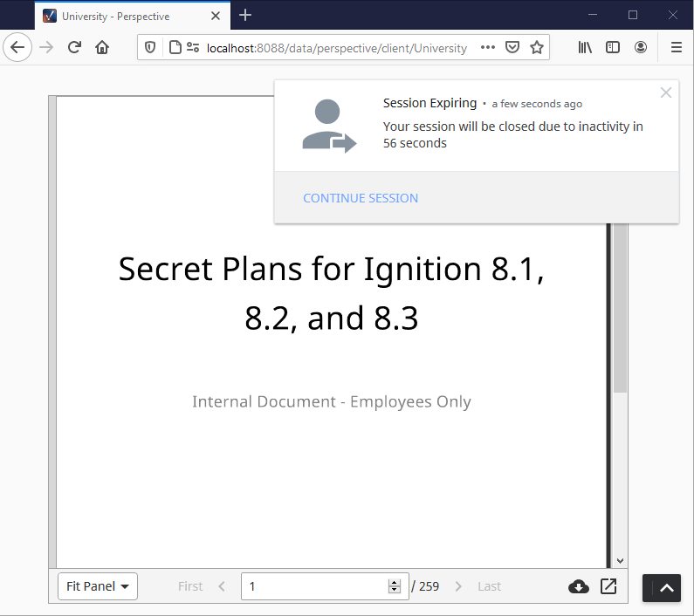Click the 'Secret Plans for Ignition 8.1' title

(x=331, y=293)
